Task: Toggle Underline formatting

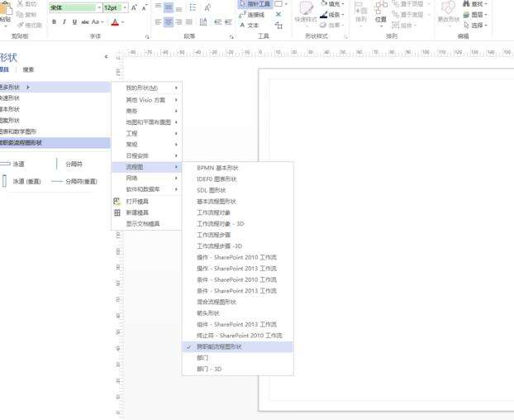Action: click(x=74, y=22)
